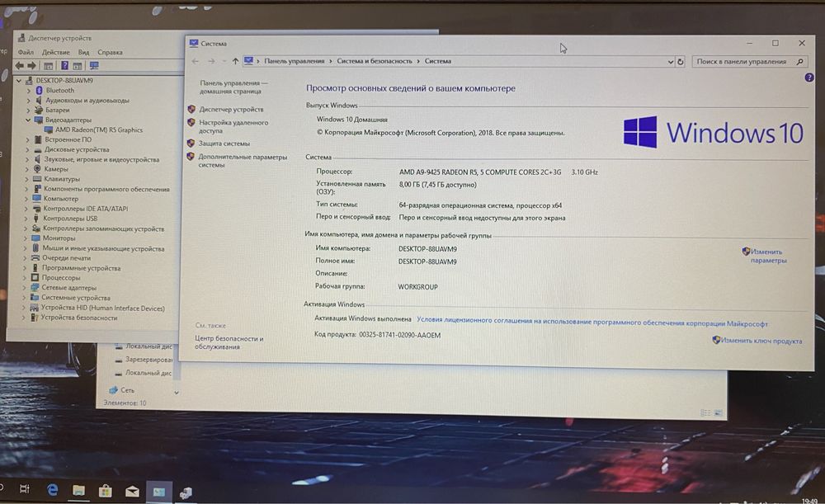The image size is (825, 504).
Task: Open Microsoft Store from the taskbar
Action: pyautogui.click(x=106, y=492)
